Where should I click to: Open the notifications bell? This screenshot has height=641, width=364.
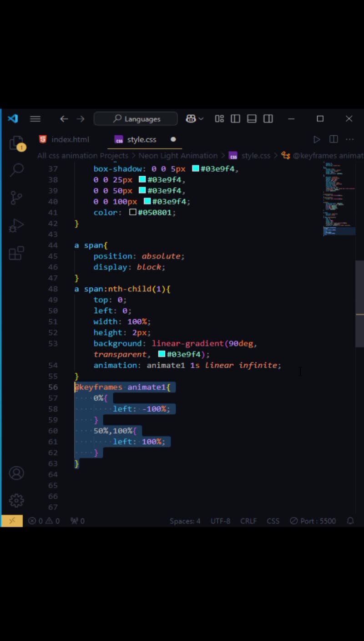(350, 521)
